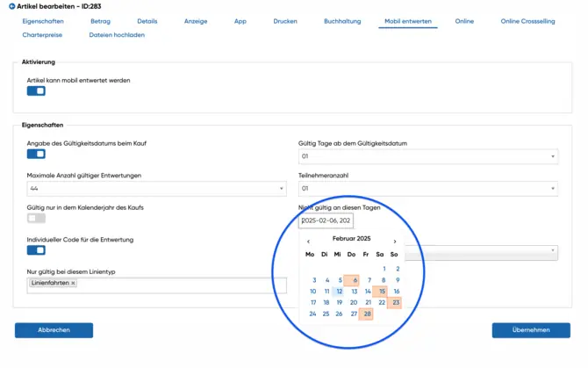Expand 'Maximale Anzahl gültiger Entwertungen' dropdown

point(156,189)
